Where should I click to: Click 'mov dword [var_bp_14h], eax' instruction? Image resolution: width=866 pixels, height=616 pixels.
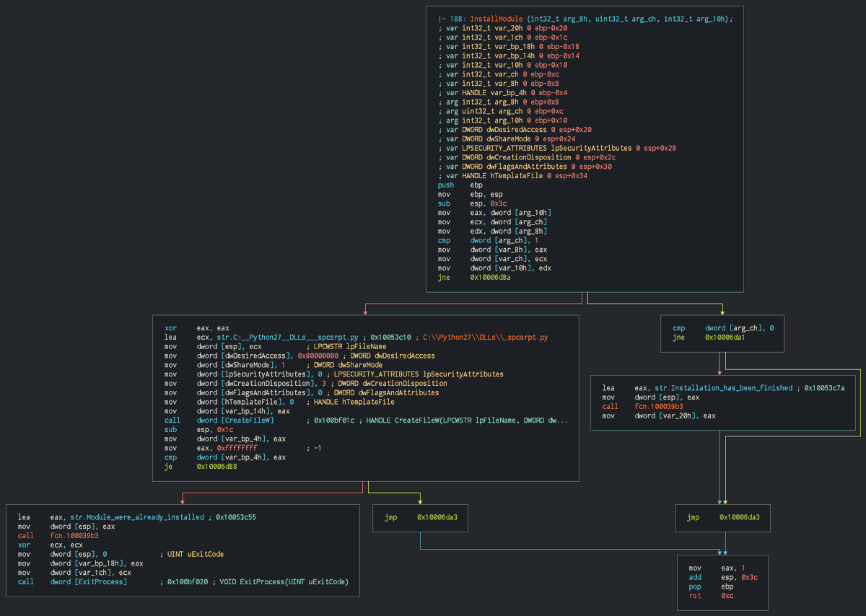pos(227,411)
